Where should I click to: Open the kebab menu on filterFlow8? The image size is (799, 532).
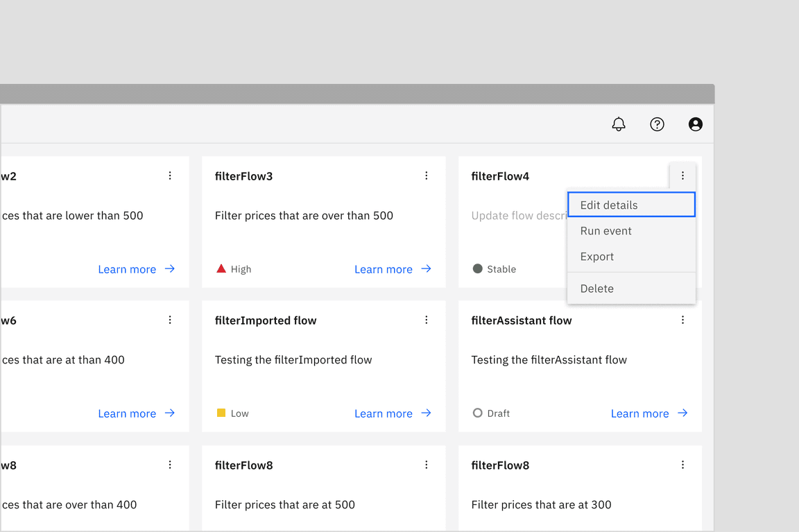(x=427, y=465)
